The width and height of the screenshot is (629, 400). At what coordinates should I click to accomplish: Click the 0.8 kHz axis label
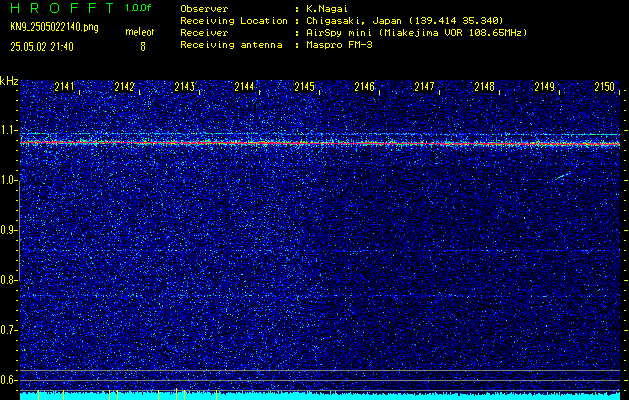click(8, 280)
